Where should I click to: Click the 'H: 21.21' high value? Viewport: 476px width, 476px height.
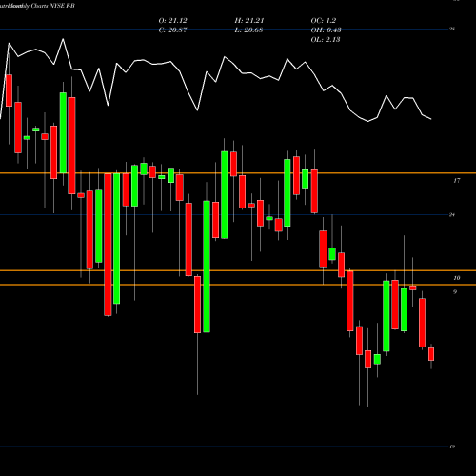pyautogui.click(x=249, y=21)
